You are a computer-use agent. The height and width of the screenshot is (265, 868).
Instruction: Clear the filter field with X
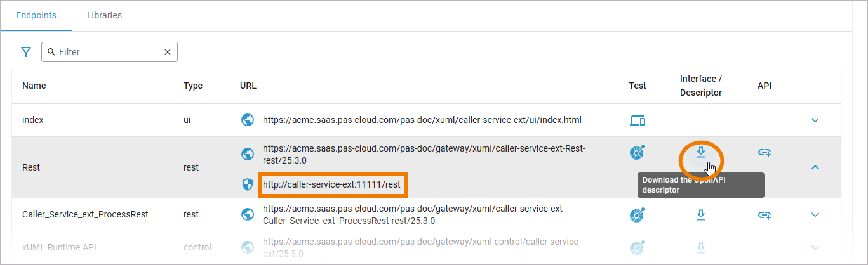click(x=168, y=52)
